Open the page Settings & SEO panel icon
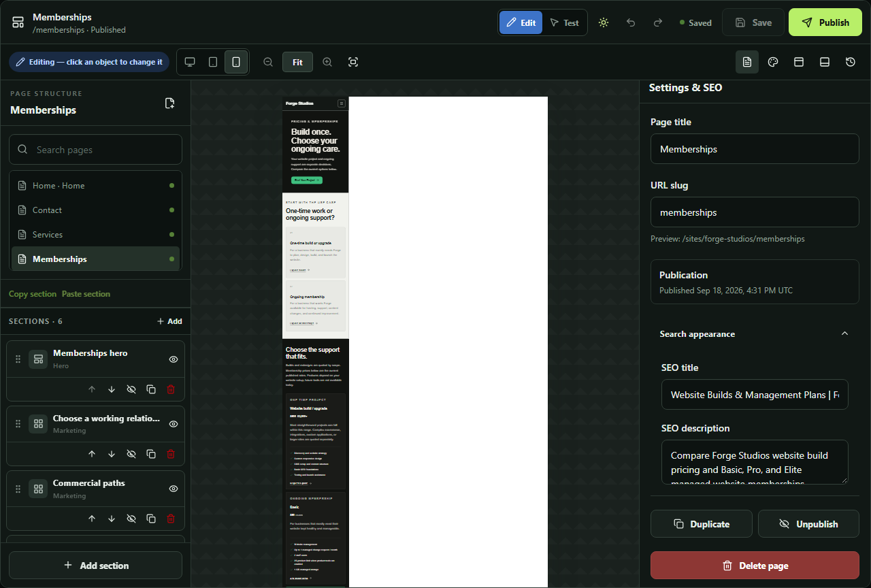 [x=747, y=62]
